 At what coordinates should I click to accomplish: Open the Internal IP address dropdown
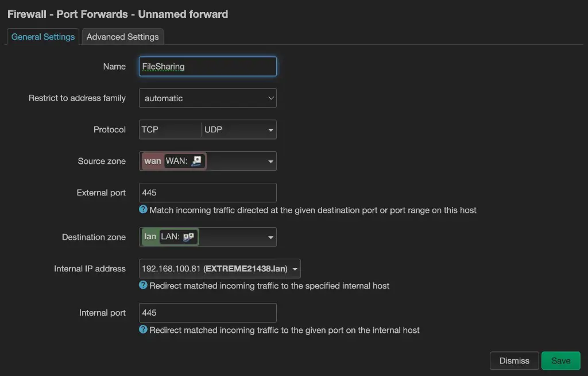pos(295,268)
